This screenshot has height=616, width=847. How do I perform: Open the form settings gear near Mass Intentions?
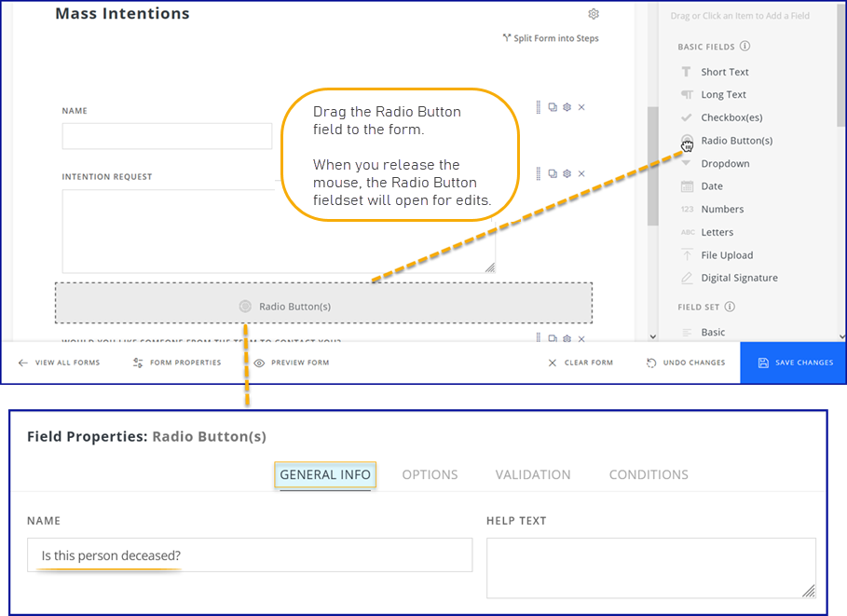click(594, 14)
